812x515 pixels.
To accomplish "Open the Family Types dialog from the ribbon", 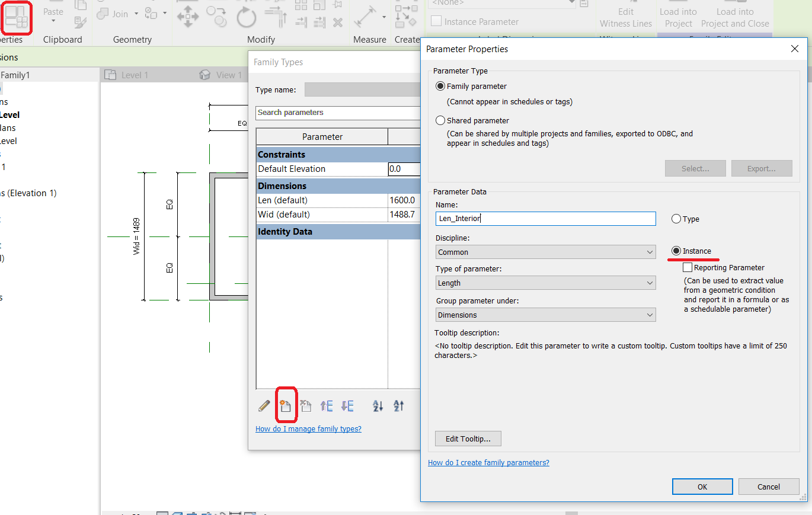I will (17, 18).
